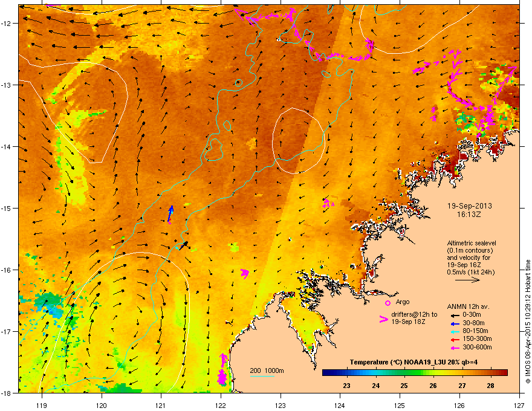Click the Argo legend label

click(403, 302)
